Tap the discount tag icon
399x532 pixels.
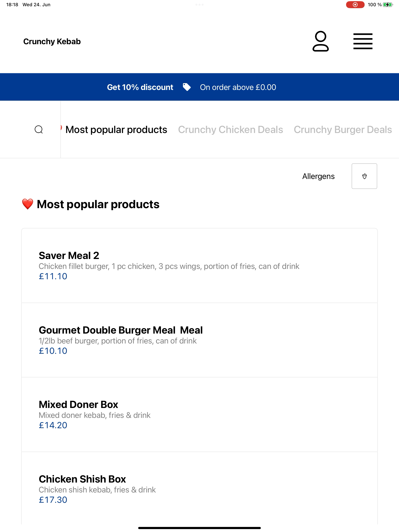click(x=186, y=87)
